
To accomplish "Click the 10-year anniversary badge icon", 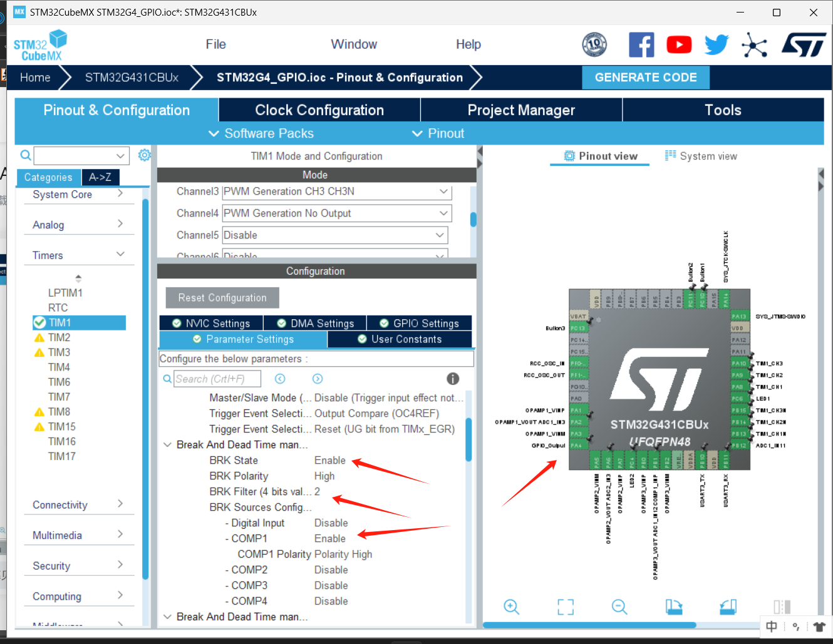I will click(594, 44).
